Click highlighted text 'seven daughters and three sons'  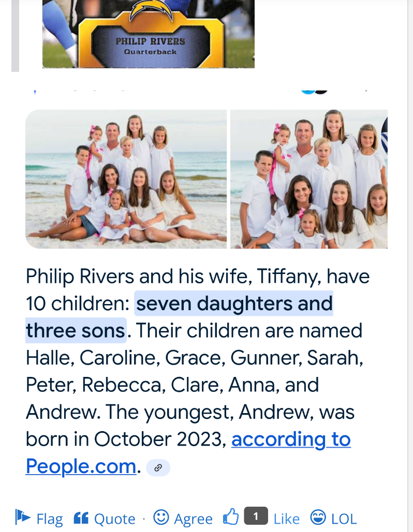point(179,317)
